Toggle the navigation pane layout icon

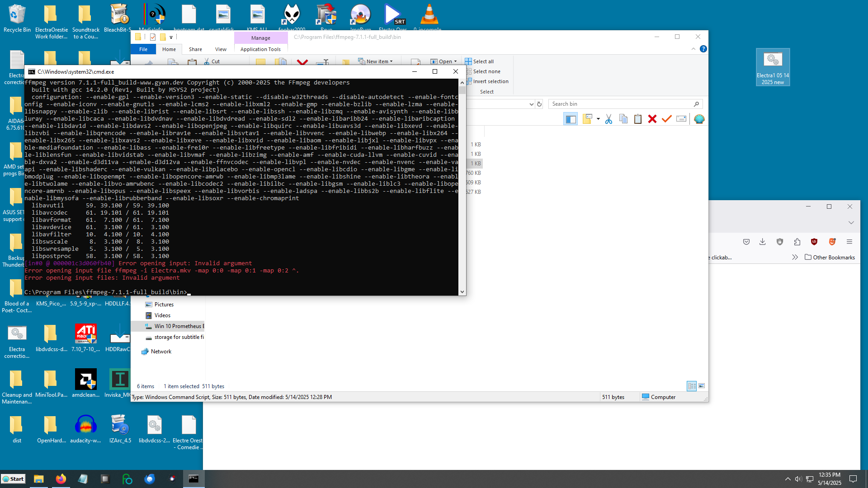tap(571, 119)
